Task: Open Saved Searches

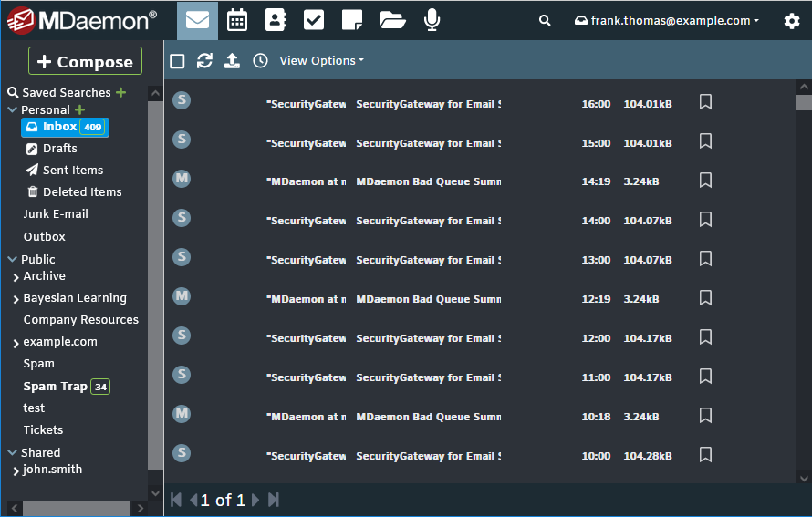Action: (x=67, y=93)
